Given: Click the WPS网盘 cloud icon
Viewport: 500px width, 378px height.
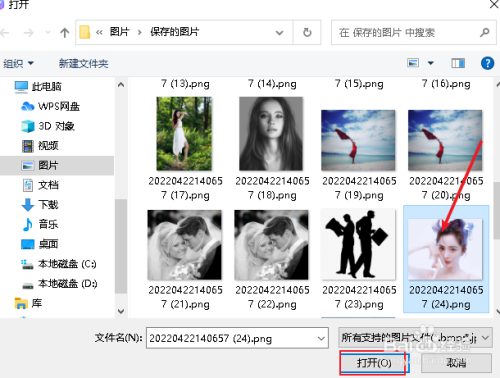Looking at the screenshot, I should [28, 106].
